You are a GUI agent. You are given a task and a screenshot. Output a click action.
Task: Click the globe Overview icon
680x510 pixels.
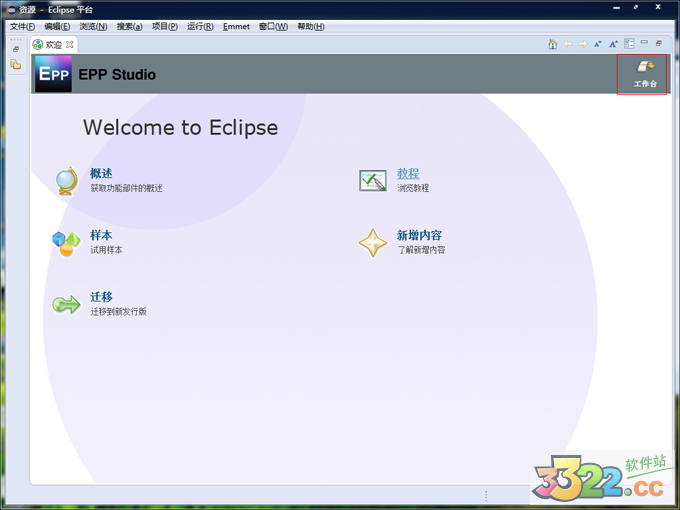click(67, 181)
